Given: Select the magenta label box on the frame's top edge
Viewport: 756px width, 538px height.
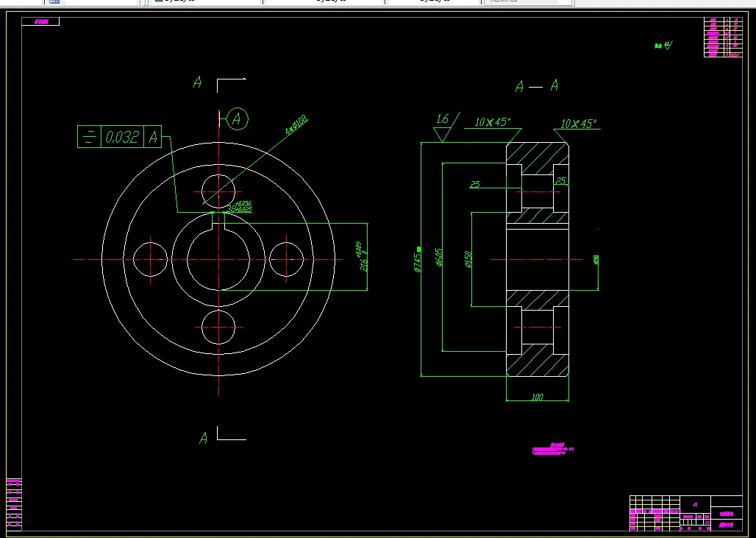Looking at the screenshot, I should [40, 22].
